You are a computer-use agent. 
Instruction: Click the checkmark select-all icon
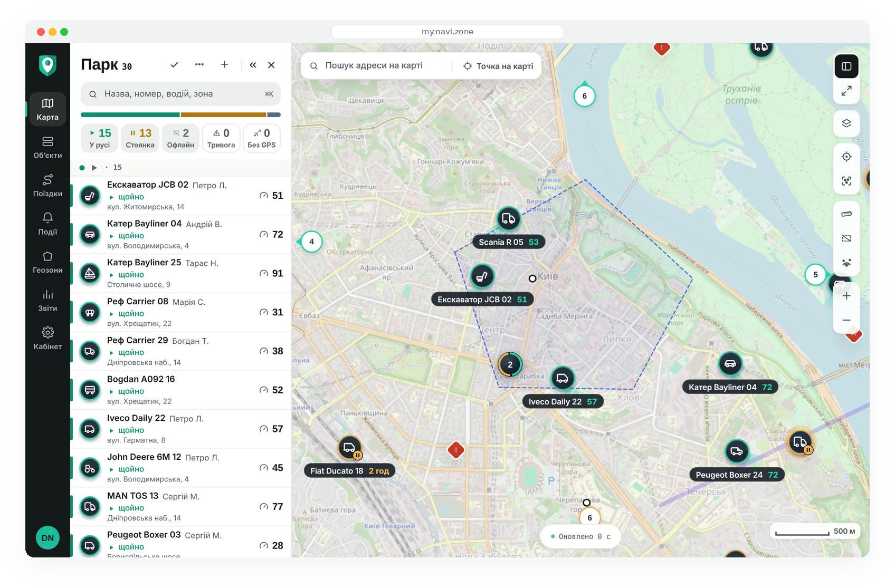pos(174,65)
